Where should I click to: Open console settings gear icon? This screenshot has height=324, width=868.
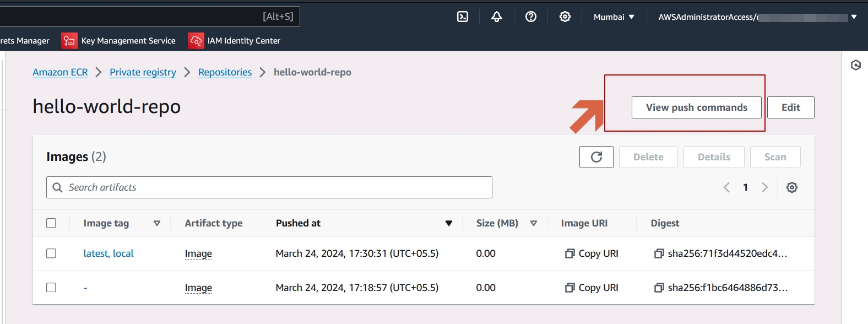coord(565,17)
